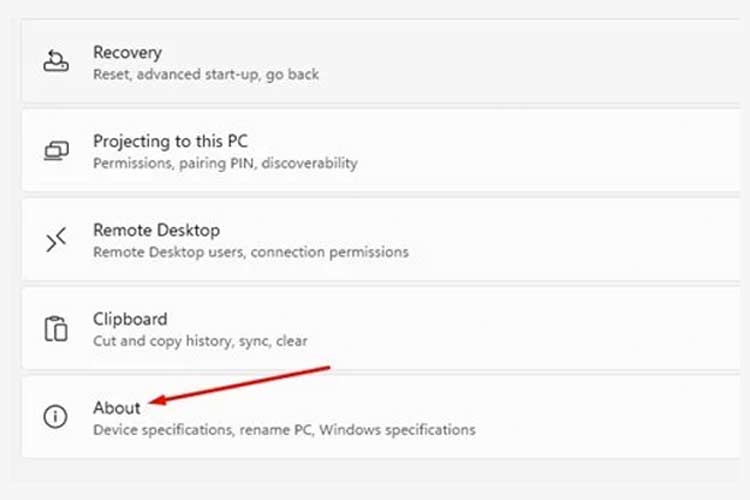Click 'Permissions, pairing PIN, discoverability' description
The image size is (750, 500).
(225, 163)
